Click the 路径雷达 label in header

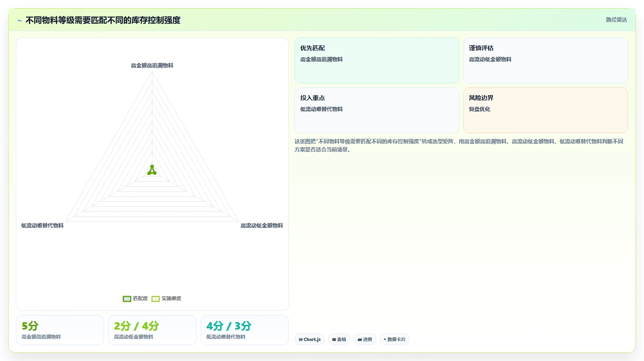pos(616,20)
